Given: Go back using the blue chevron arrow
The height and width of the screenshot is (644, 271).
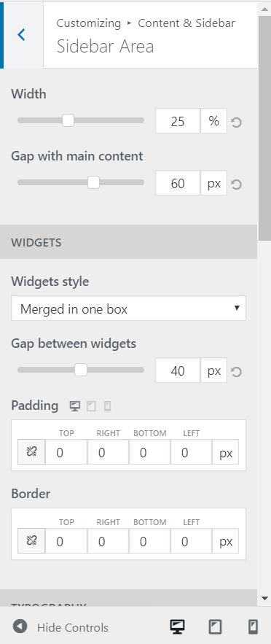Looking at the screenshot, I should [x=22, y=35].
